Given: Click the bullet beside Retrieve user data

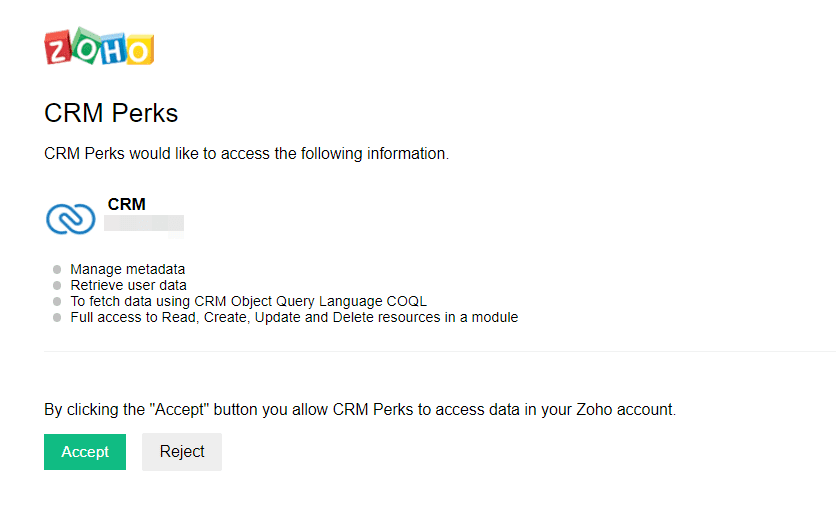Looking at the screenshot, I should click(57, 286).
